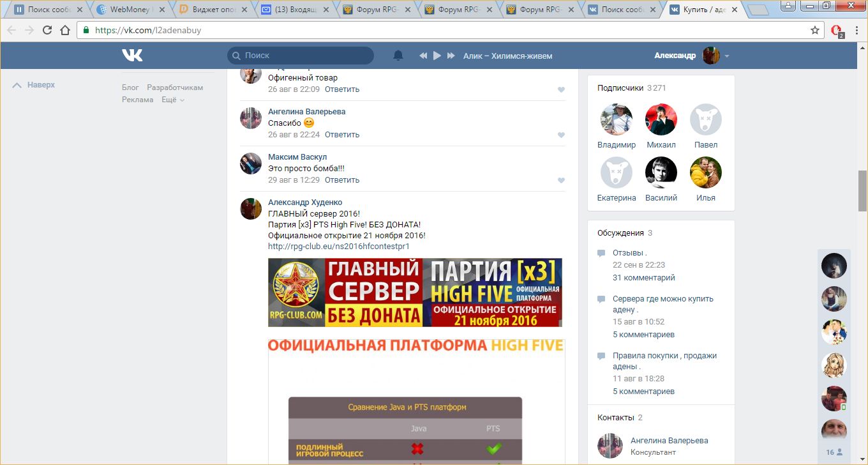The width and height of the screenshot is (868, 465).
Task: Skip to the next audio track
Action: (x=451, y=56)
